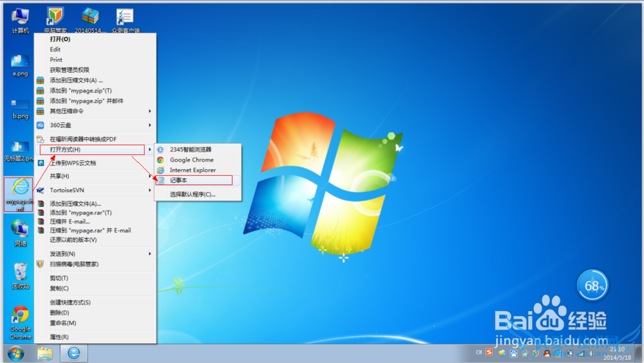Choose 添加到 "mypage.zip" 并邮件 entry
644x363 pixels.
pyautogui.click(x=95, y=100)
